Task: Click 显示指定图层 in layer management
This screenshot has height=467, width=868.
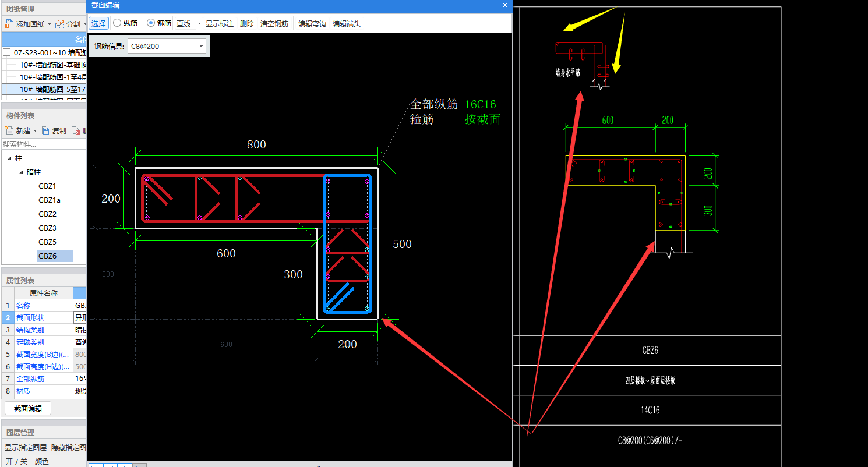Action: 26,448
